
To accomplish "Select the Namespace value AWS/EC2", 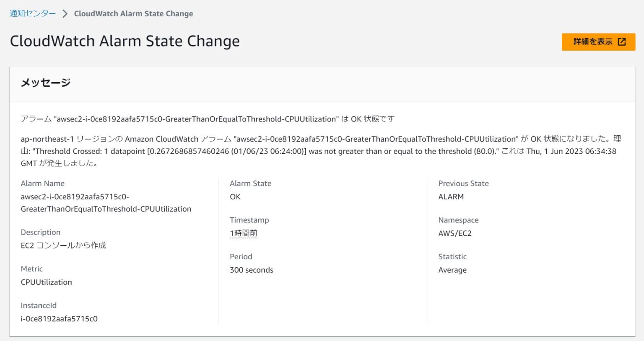I will coord(455,233).
